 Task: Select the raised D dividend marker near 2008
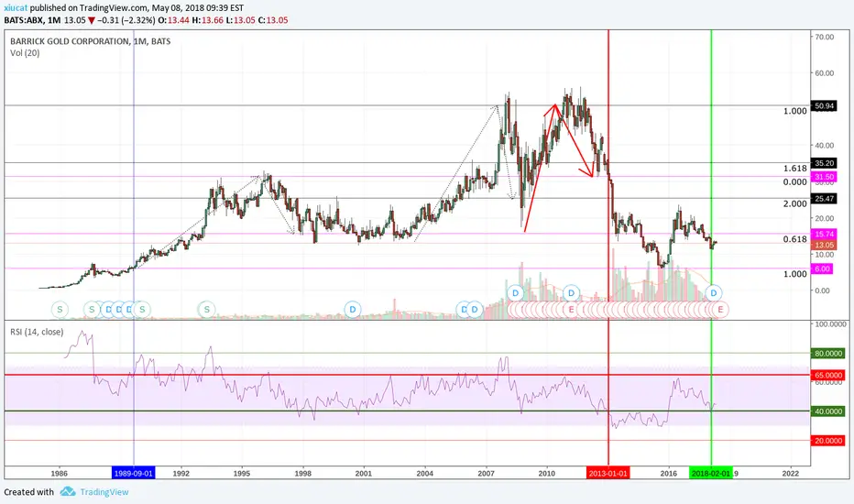pyautogui.click(x=515, y=293)
